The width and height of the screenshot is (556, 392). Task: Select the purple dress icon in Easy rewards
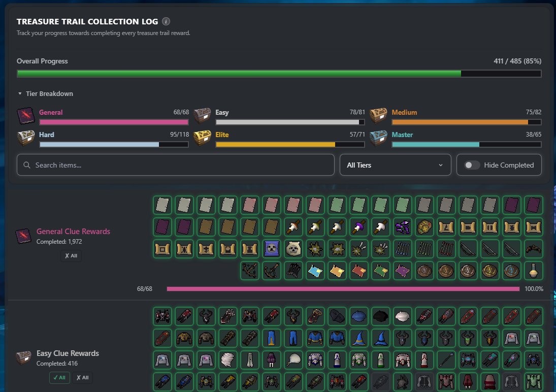coord(272,360)
